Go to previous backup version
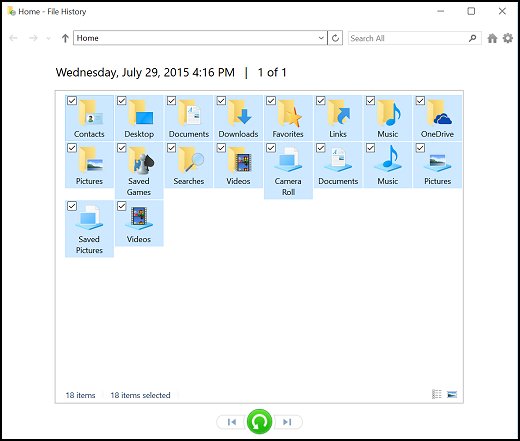The height and width of the screenshot is (441, 520). (x=232, y=422)
